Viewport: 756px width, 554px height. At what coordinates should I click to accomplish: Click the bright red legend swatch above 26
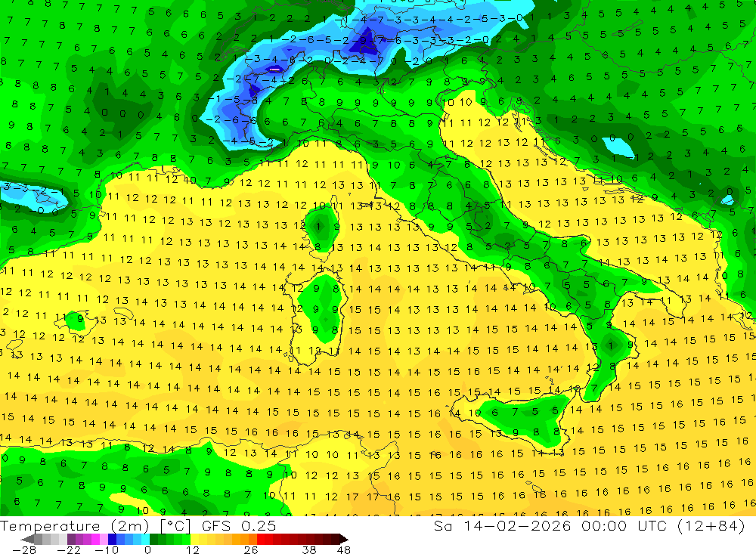(x=261, y=539)
